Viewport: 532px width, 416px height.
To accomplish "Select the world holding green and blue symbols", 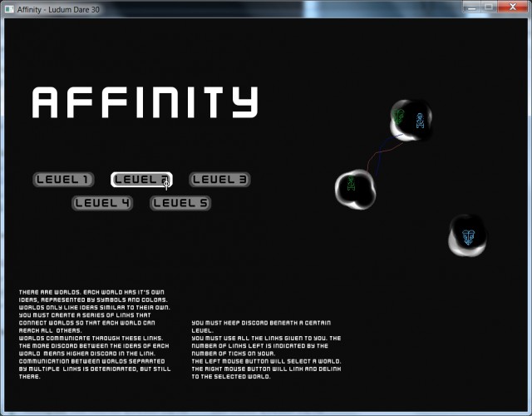I will pos(411,120).
